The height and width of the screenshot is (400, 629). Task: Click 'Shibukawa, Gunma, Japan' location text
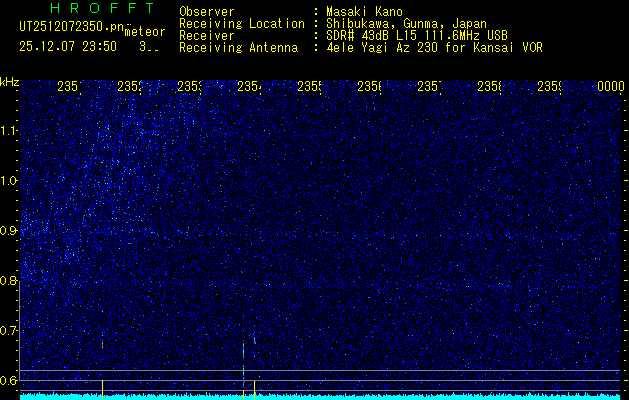[x=406, y=24]
